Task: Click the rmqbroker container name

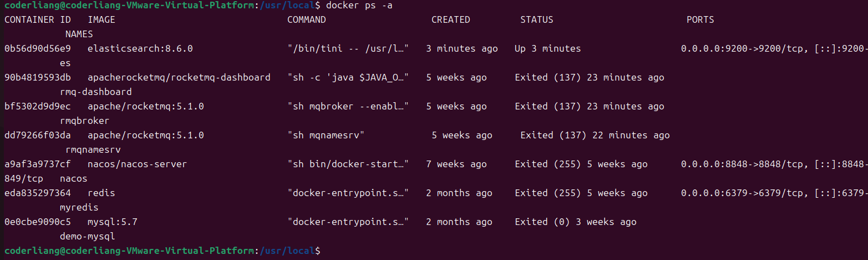Action: pyautogui.click(x=85, y=121)
